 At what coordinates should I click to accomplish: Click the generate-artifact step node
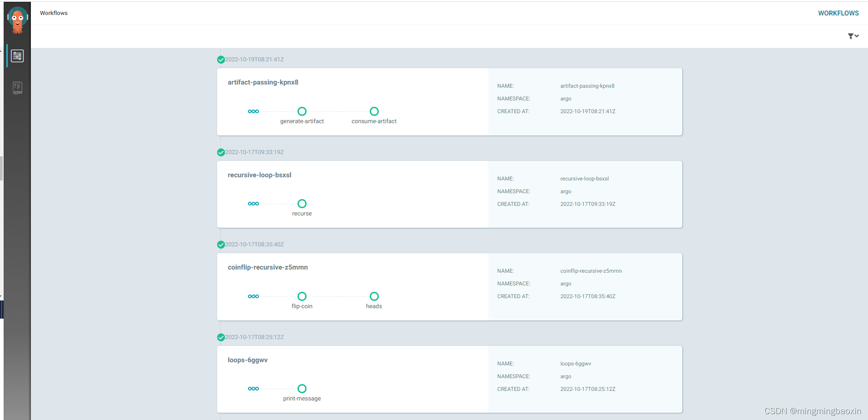click(x=302, y=111)
